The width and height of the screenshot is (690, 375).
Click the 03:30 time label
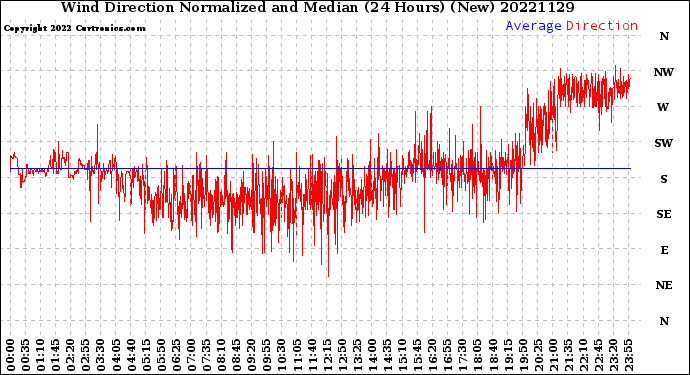click(x=101, y=355)
